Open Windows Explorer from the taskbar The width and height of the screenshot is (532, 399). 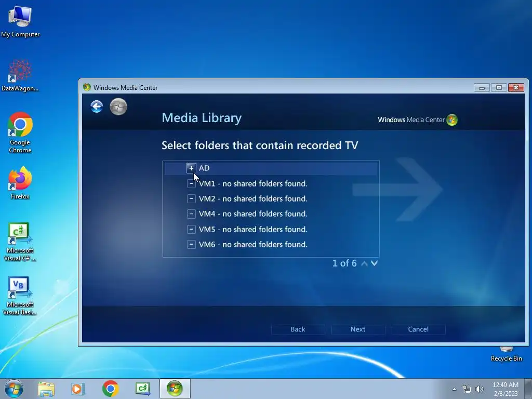(x=46, y=389)
